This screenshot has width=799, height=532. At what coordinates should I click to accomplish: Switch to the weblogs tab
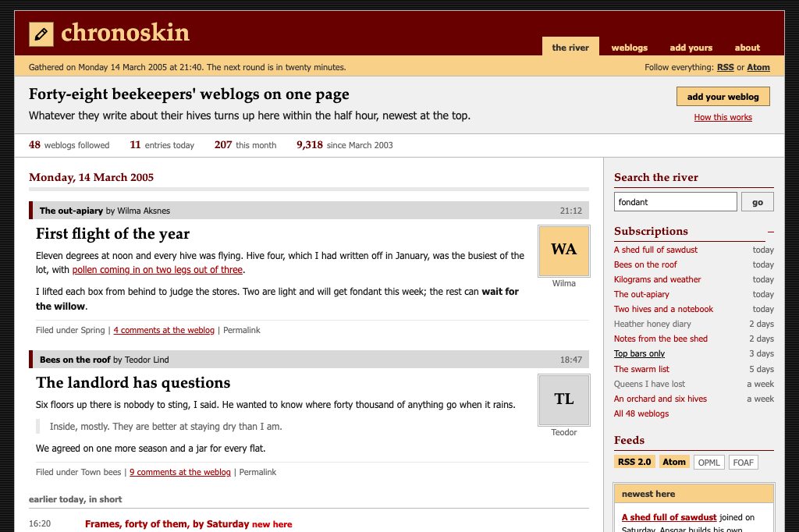click(x=630, y=48)
